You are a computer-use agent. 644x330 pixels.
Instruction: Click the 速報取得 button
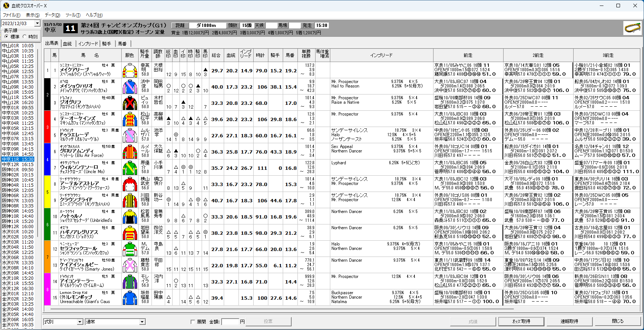(x=570, y=322)
